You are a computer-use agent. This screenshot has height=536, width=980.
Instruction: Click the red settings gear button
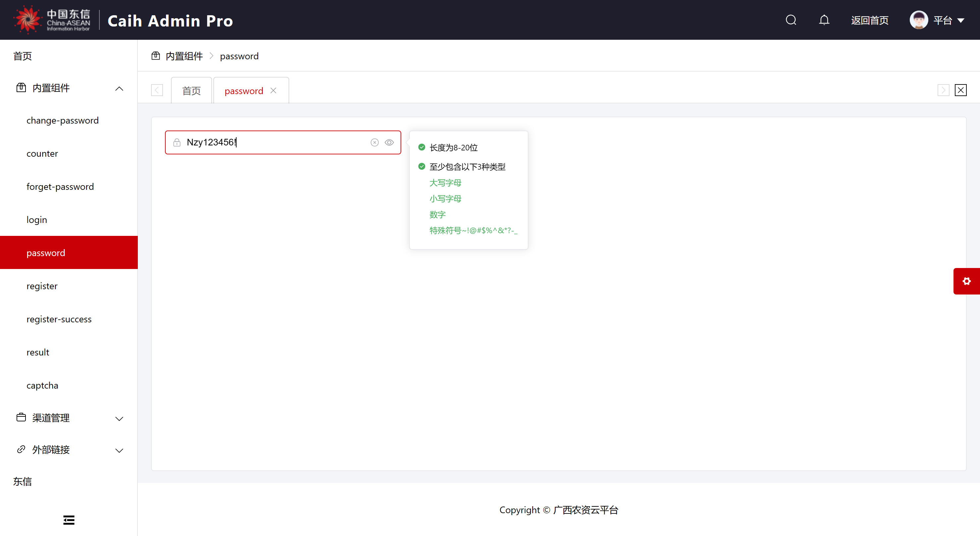pyautogui.click(x=966, y=281)
